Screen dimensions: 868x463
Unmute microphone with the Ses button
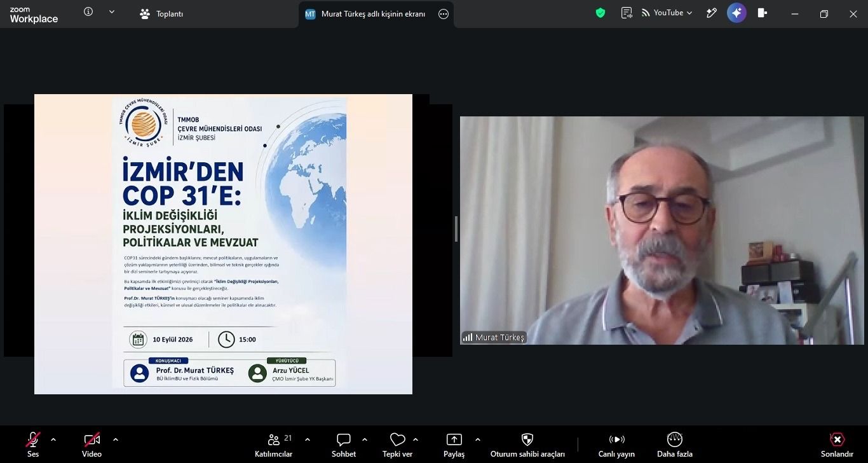(x=33, y=445)
